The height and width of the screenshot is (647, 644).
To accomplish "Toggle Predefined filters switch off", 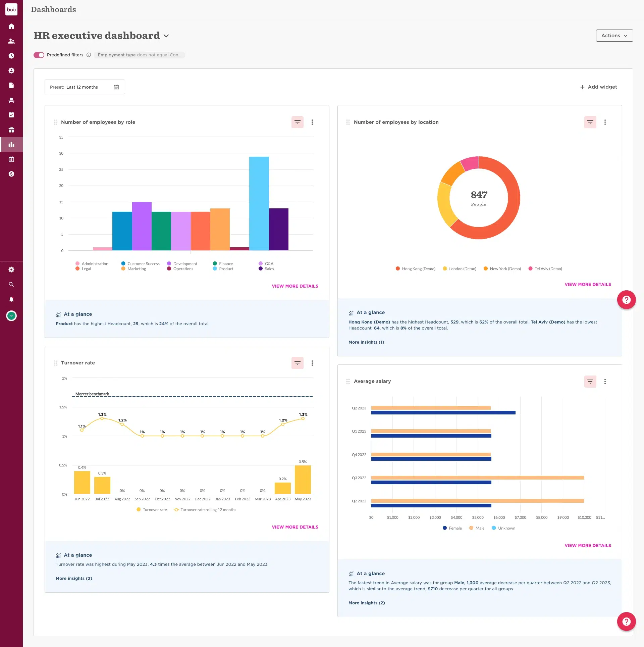I will [39, 55].
